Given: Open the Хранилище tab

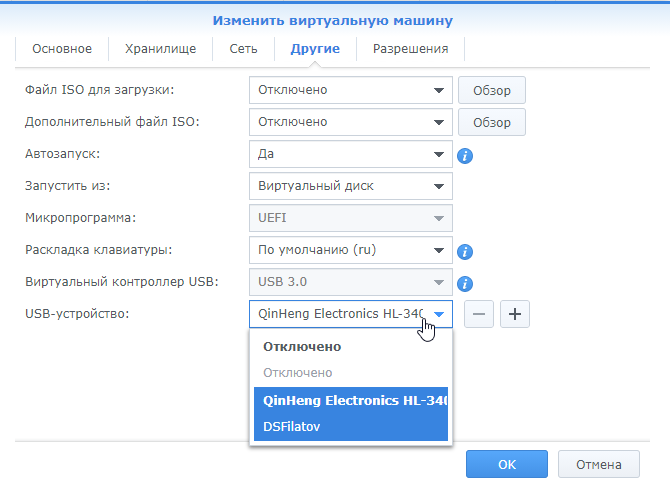Looking at the screenshot, I should point(160,49).
